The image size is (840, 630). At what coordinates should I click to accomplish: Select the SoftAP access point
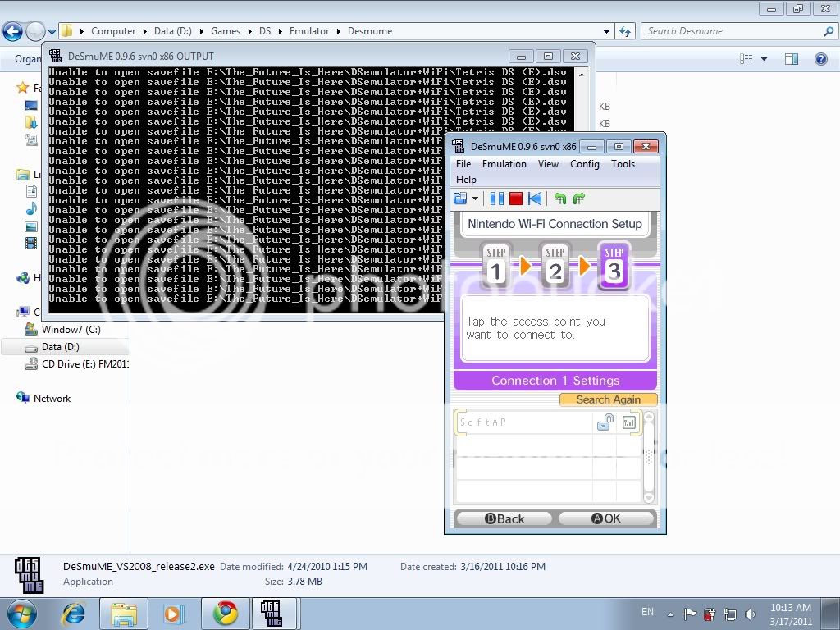[x=525, y=422]
